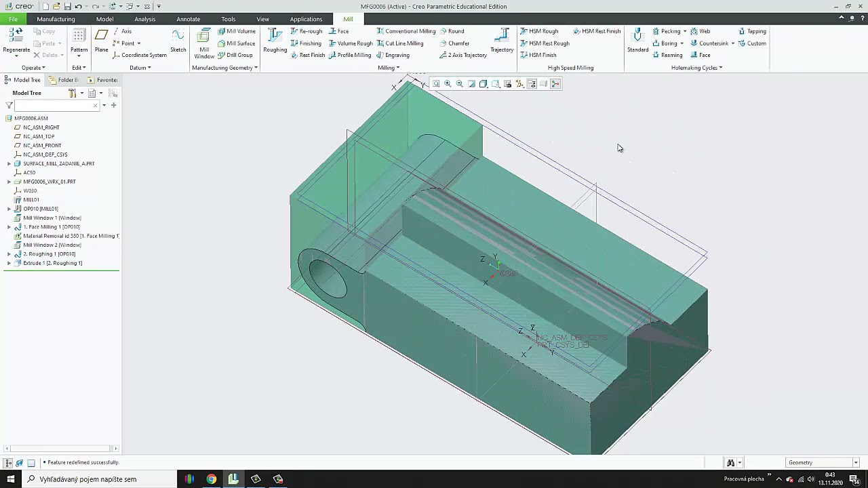Expand MFG0006_WRK_01.PRT tree node
The image size is (868, 488).
[x=9, y=182]
